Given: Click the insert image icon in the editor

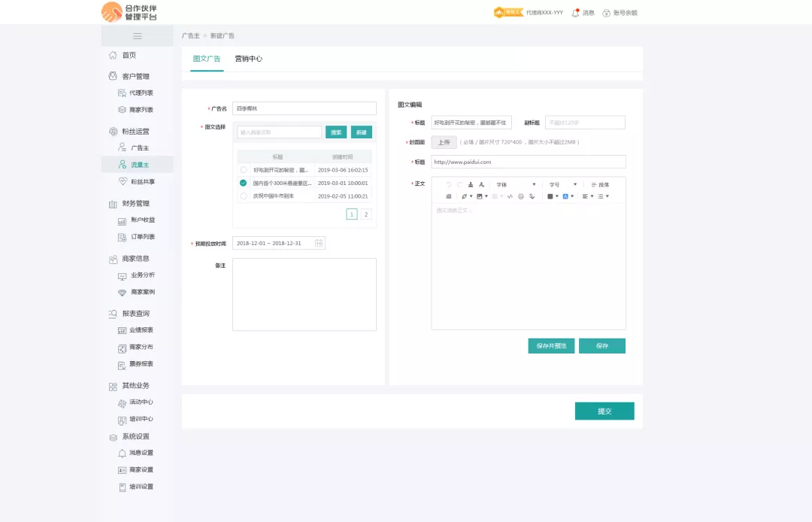Looking at the screenshot, I should coord(480,196).
